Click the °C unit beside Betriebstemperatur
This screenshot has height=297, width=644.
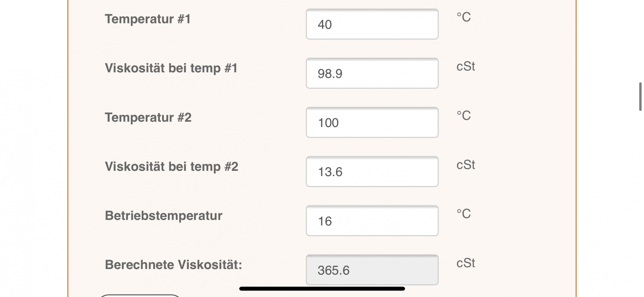click(463, 214)
